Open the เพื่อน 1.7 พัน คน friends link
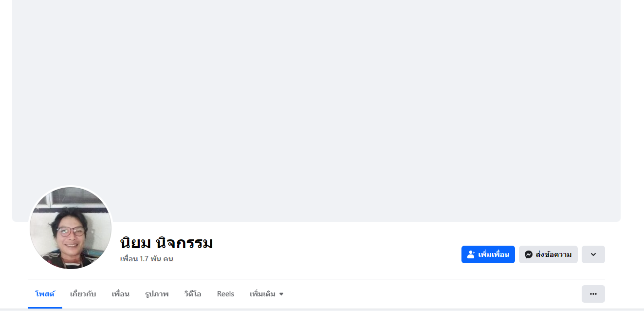Image resolution: width=644 pixels, height=311 pixels. click(x=147, y=259)
